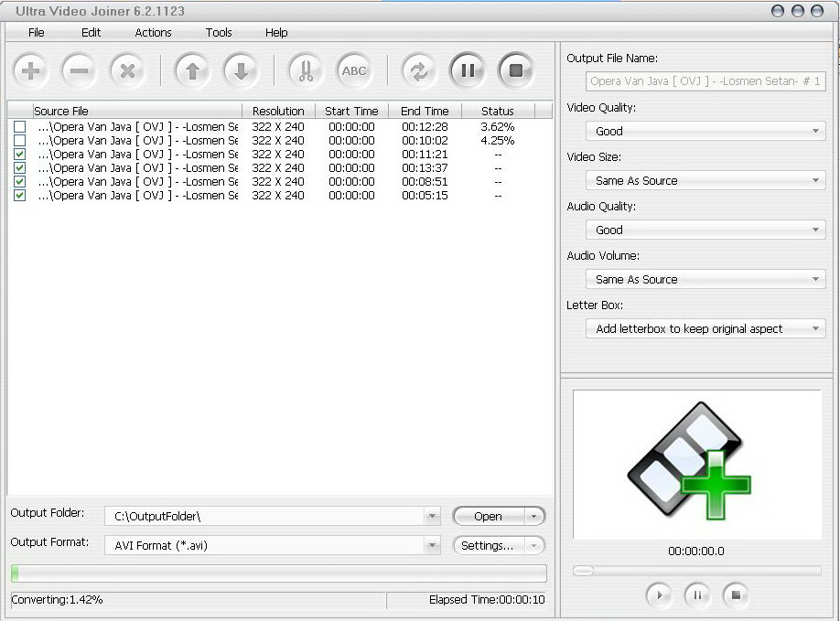
Task: Expand the Audio Quality dropdown
Action: [814, 230]
